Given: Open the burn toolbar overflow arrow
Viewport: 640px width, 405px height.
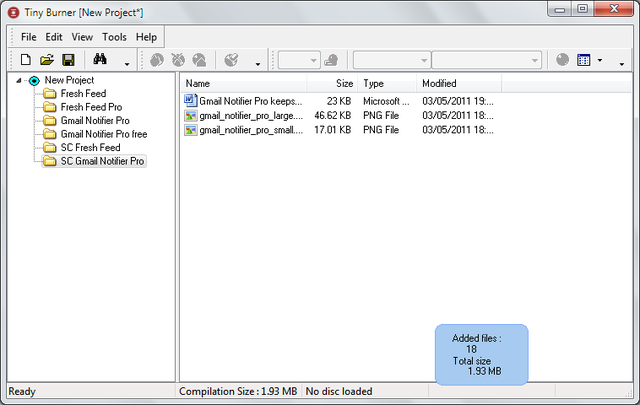Looking at the screenshot, I should [x=258, y=64].
